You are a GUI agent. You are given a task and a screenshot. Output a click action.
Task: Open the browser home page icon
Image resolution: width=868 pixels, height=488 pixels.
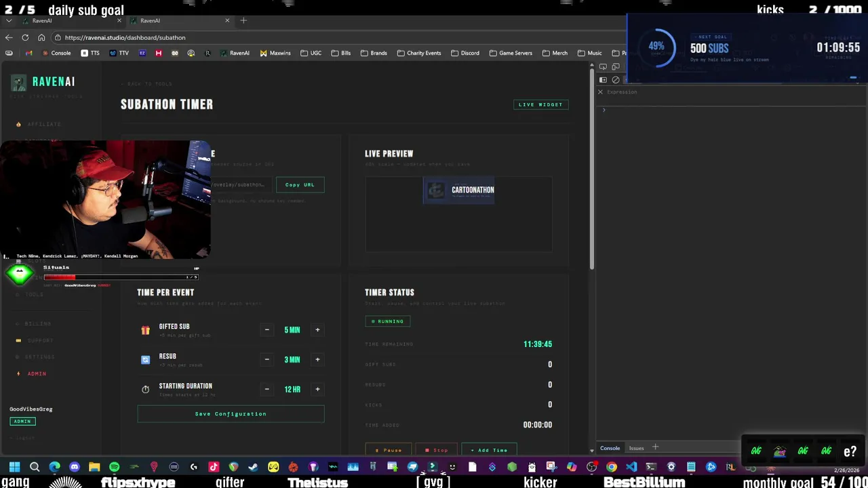(x=41, y=37)
